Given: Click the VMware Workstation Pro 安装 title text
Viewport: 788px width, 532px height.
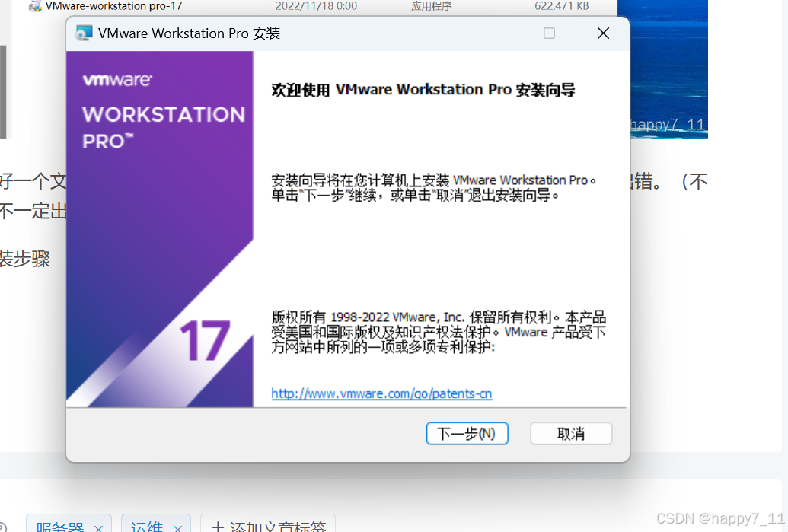Looking at the screenshot, I should tap(189, 33).
